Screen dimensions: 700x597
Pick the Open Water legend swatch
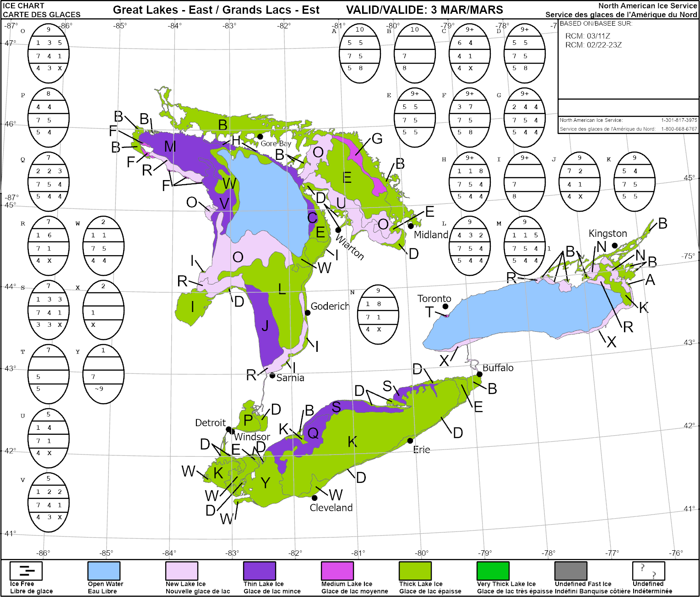coord(104,571)
